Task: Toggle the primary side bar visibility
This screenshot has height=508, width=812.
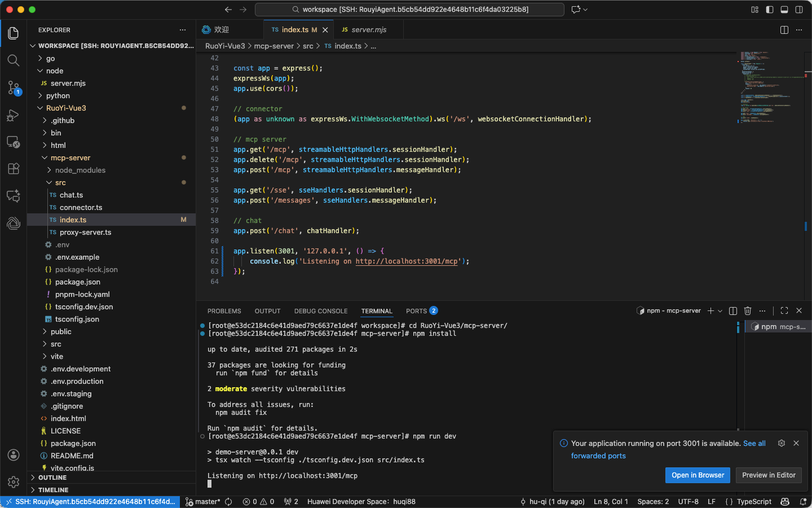Action: [x=770, y=10]
